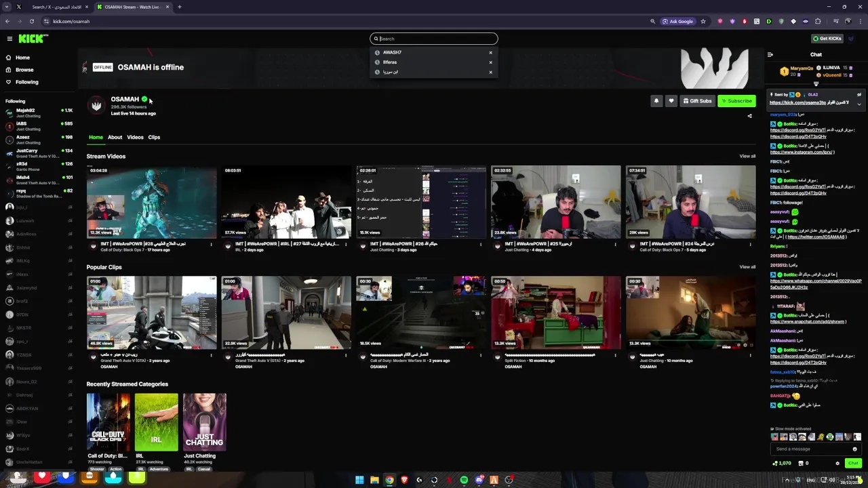Select the Home tab of the channel
This screenshot has width=868, height=488.
coord(96,137)
